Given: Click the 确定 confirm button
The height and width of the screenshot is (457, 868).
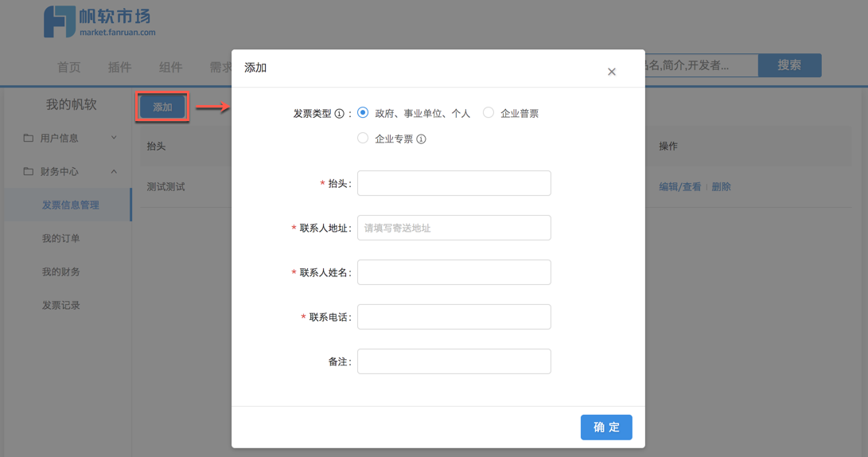Looking at the screenshot, I should click(606, 427).
